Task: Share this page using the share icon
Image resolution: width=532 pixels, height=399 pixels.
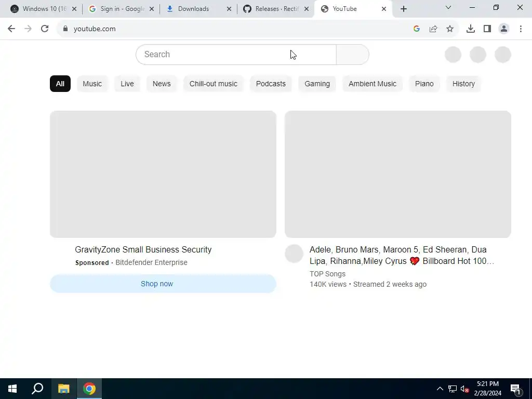Action: (x=433, y=29)
